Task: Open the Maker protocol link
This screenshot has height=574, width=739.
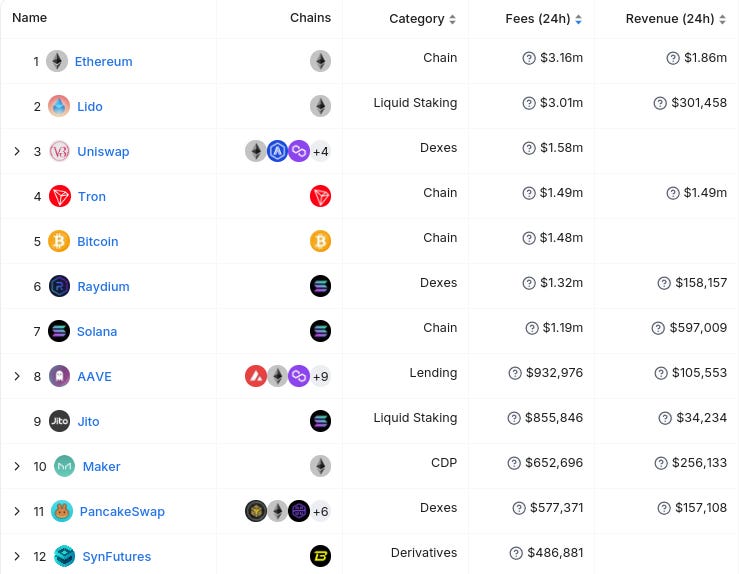Action: (101, 467)
